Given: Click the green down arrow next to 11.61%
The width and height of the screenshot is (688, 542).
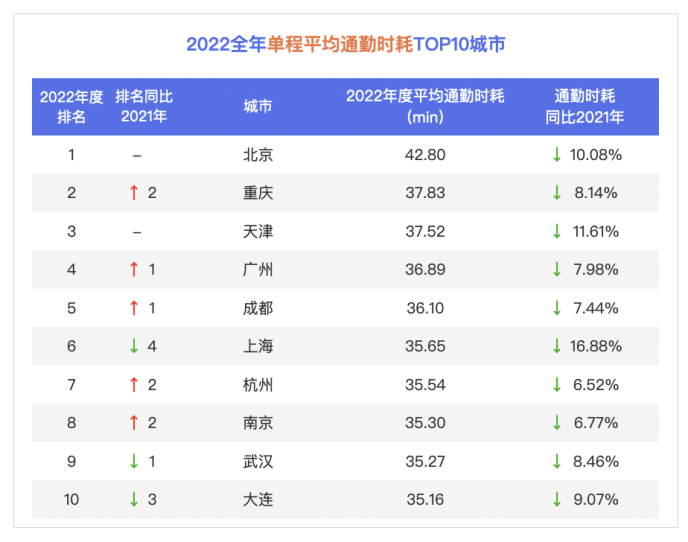Looking at the screenshot, I should coord(557,231).
